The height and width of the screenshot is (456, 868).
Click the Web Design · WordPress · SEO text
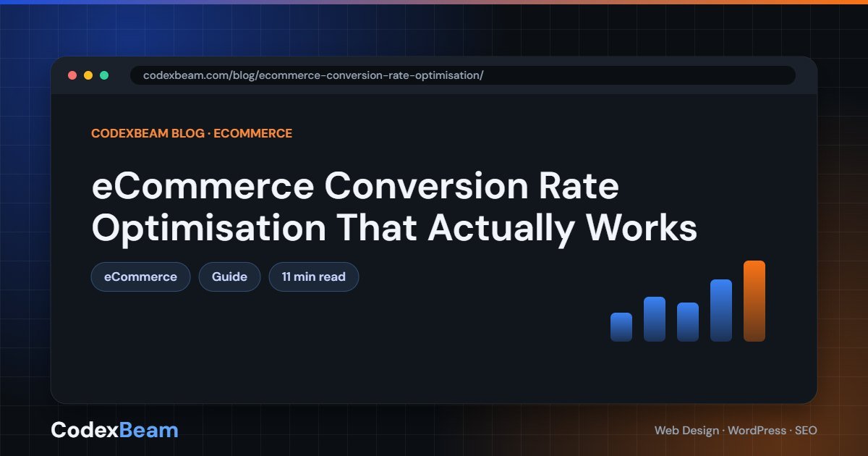[x=736, y=430]
